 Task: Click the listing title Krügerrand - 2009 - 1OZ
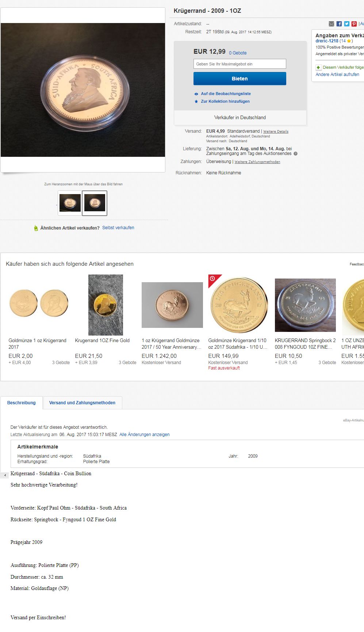[207, 11]
